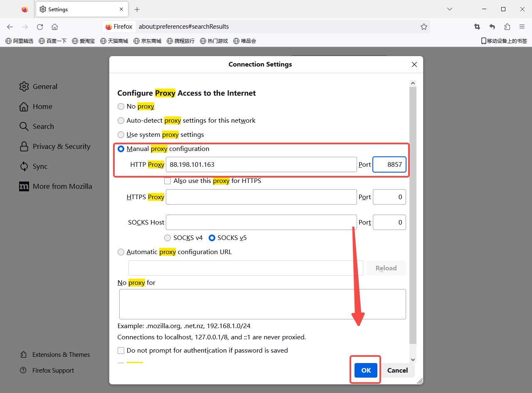Open the Sync settings category
The height and width of the screenshot is (393, 532).
(x=33, y=166)
